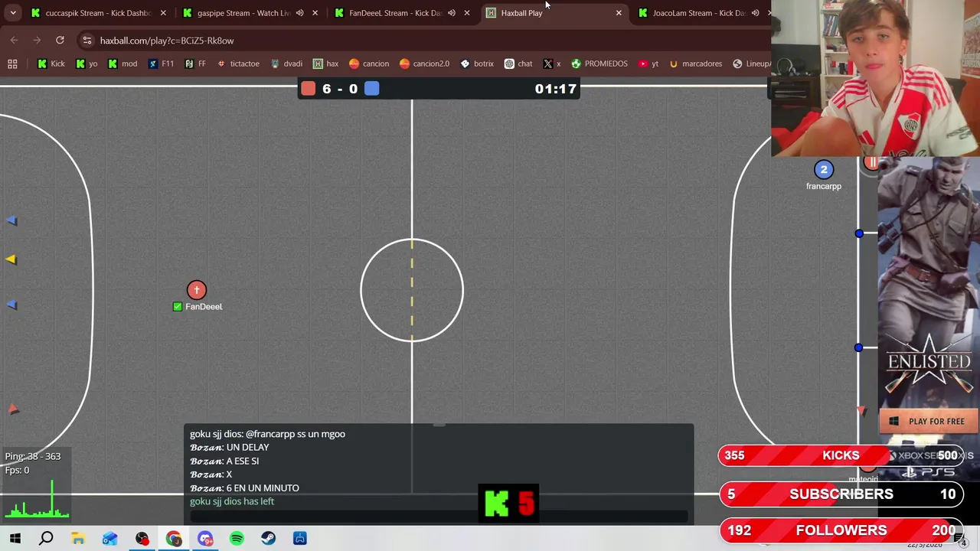Click the KICKS goal bar
This screenshot has height=551, width=980.
(x=841, y=456)
